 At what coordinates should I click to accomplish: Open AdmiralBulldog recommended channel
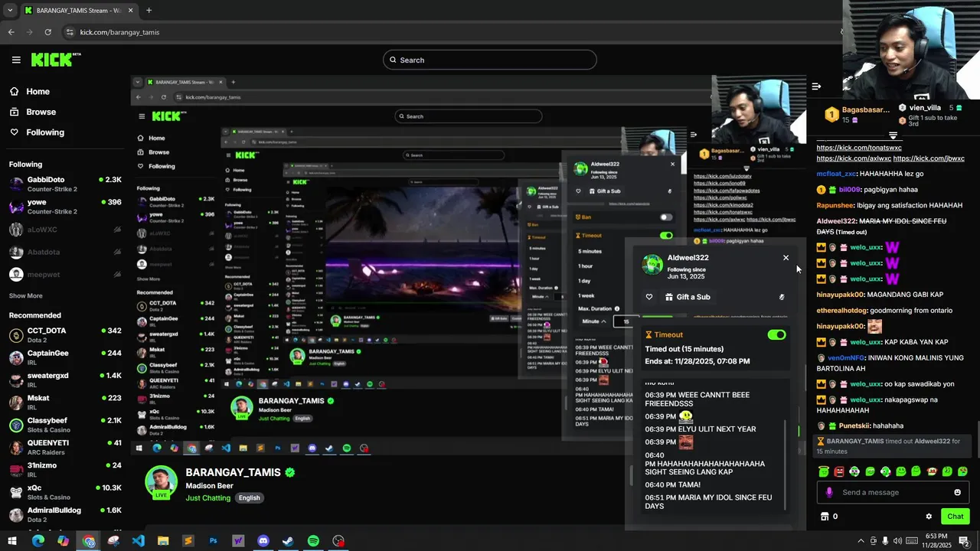[65, 514]
